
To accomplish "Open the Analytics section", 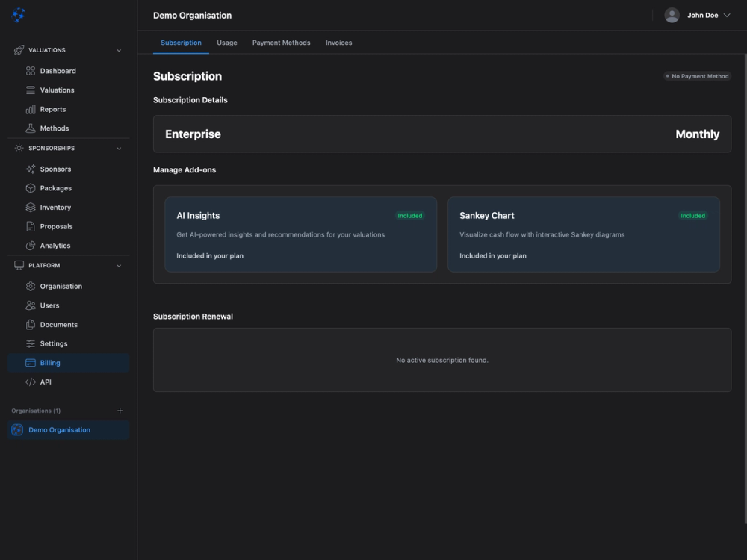I will (54, 245).
